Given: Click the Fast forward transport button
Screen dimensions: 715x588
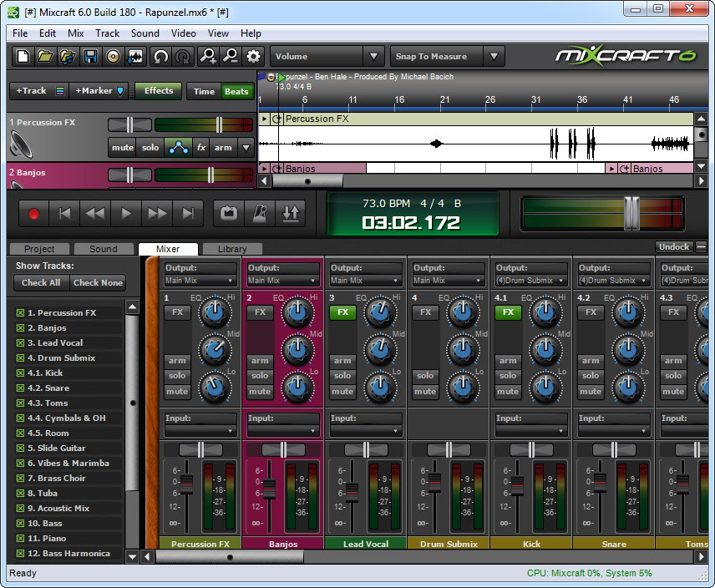Looking at the screenshot, I should [x=157, y=213].
